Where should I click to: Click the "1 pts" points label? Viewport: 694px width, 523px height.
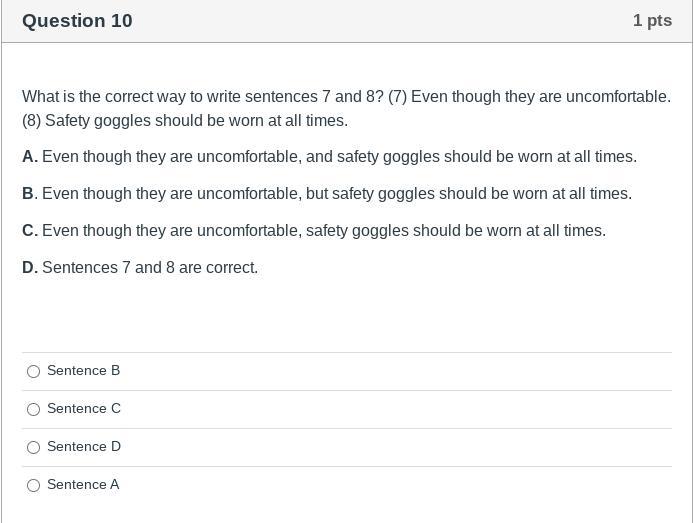pos(652,21)
